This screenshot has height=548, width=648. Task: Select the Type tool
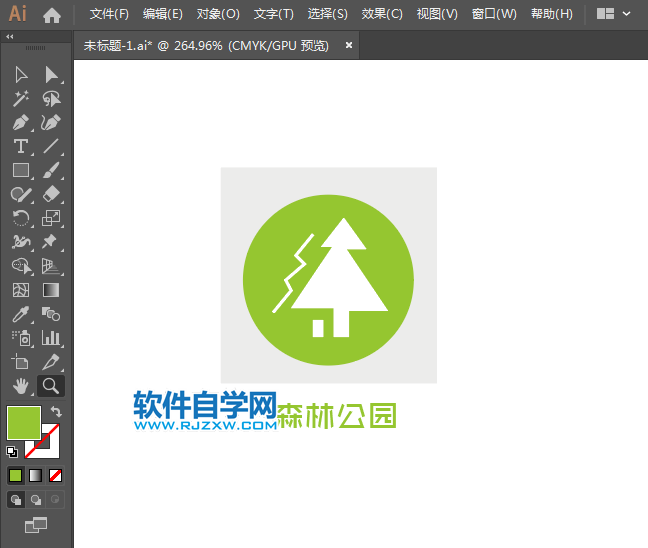pyautogui.click(x=21, y=146)
